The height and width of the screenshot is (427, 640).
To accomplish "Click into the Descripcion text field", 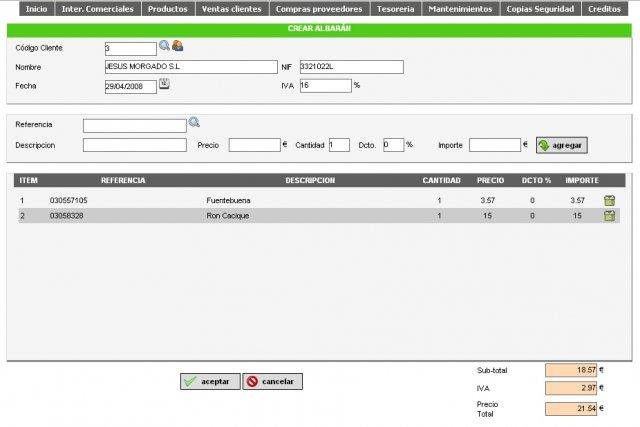I will [x=134, y=145].
